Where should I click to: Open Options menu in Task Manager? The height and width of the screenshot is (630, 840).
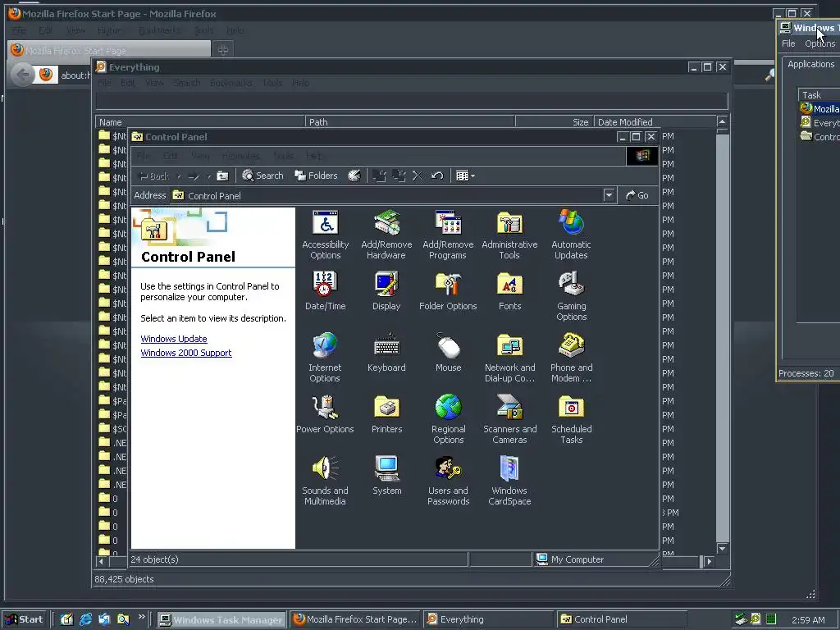tap(820, 43)
